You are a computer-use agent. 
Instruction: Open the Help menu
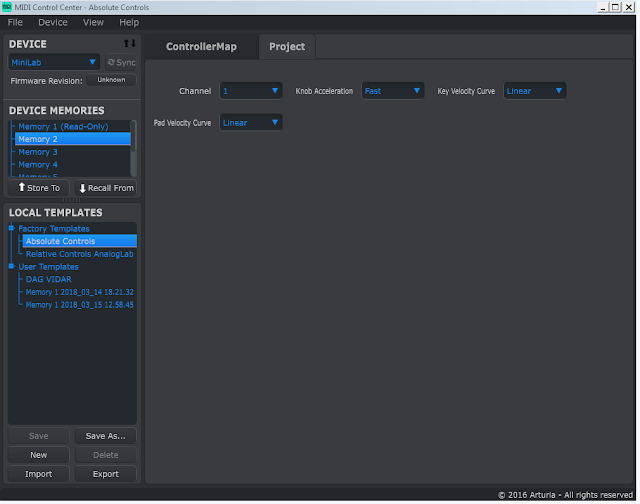(x=129, y=22)
